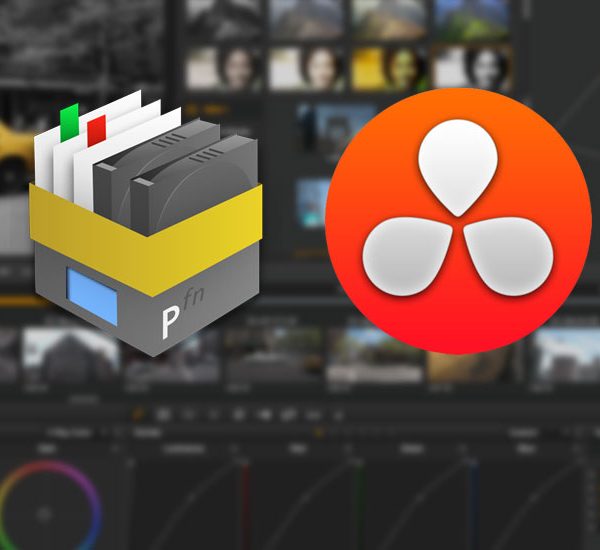Image resolution: width=600 pixels, height=550 pixels.
Task: Select the yellow-tinted face thumbnail
Action: pyautogui.click(x=388, y=69)
